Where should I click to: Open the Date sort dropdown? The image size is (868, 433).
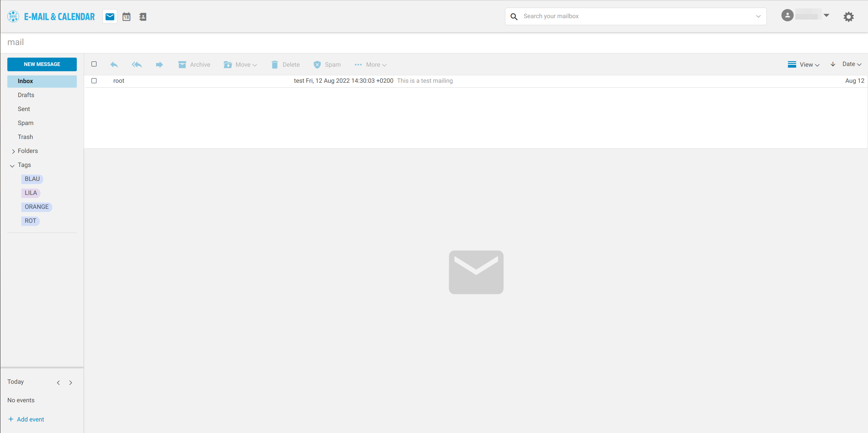click(x=852, y=64)
